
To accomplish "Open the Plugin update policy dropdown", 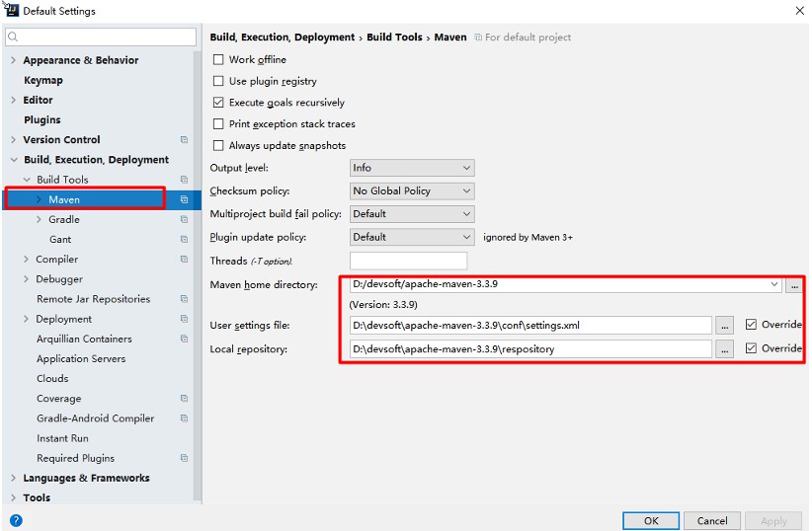I will 412,237.
